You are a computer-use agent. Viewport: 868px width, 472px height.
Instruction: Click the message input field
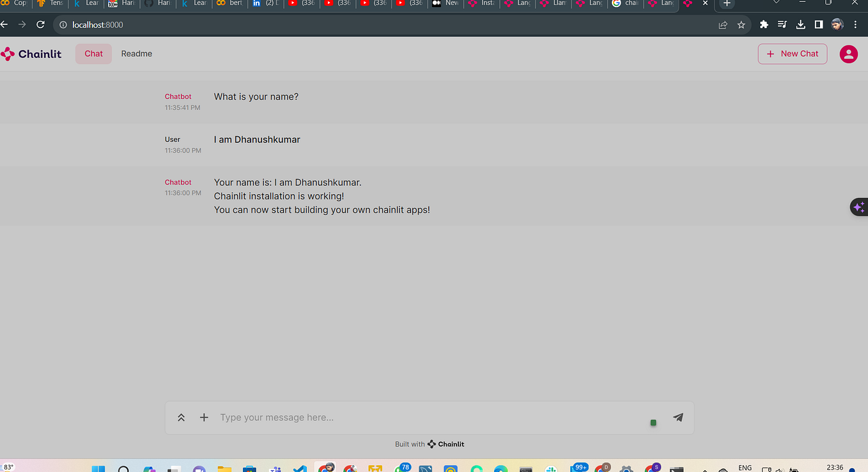coord(384,417)
